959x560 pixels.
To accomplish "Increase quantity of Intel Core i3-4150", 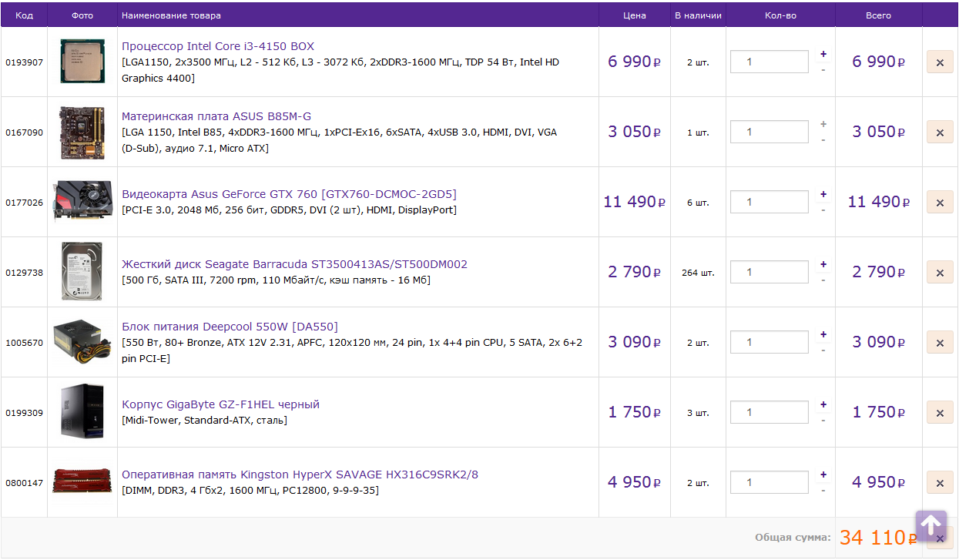I will (x=823, y=54).
